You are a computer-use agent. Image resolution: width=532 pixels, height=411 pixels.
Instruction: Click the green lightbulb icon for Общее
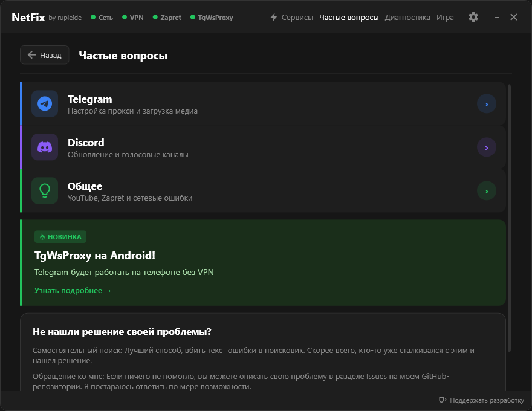point(45,190)
